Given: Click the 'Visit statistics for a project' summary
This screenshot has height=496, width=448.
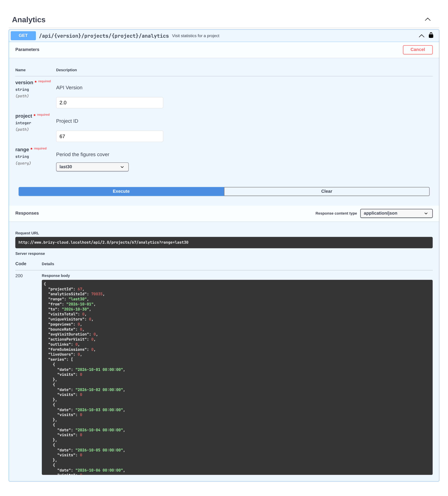Looking at the screenshot, I should tap(196, 36).
